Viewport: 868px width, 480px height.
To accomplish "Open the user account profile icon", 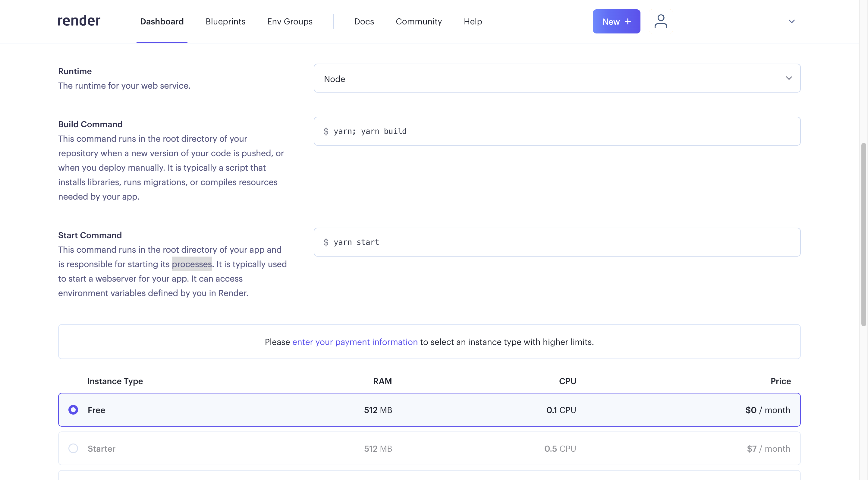I will pyautogui.click(x=660, y=21).
